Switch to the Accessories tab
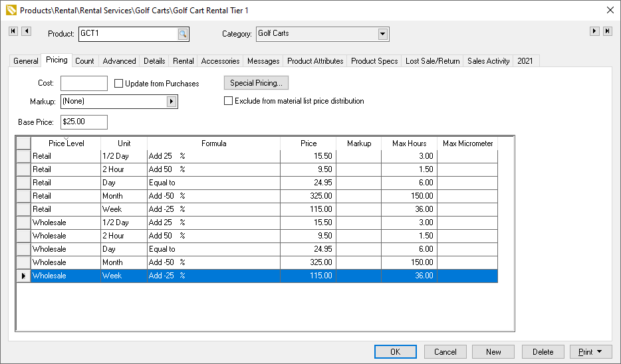This screenshot has width=621, height=364. [220, 61]
